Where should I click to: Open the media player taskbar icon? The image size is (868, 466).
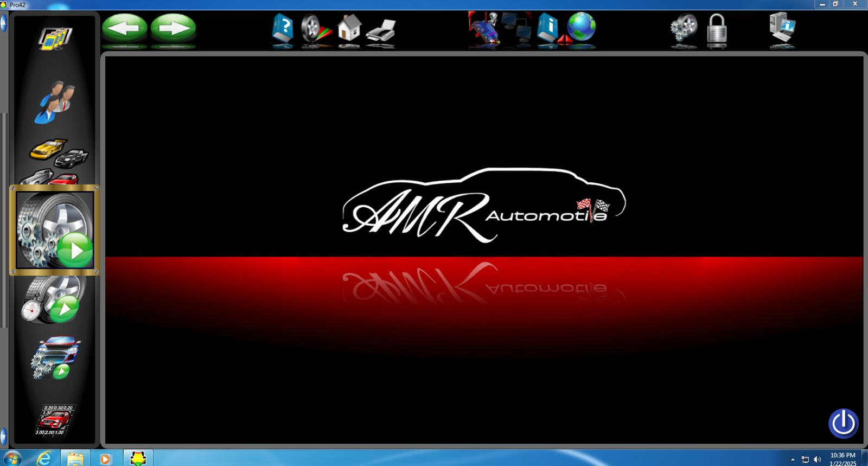tap(105, 458)
